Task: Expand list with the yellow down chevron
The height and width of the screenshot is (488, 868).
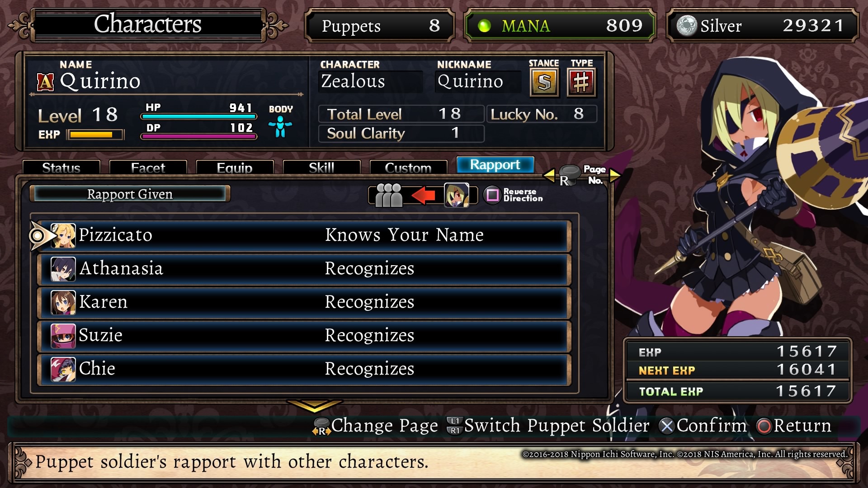Action: coord(315,405)
